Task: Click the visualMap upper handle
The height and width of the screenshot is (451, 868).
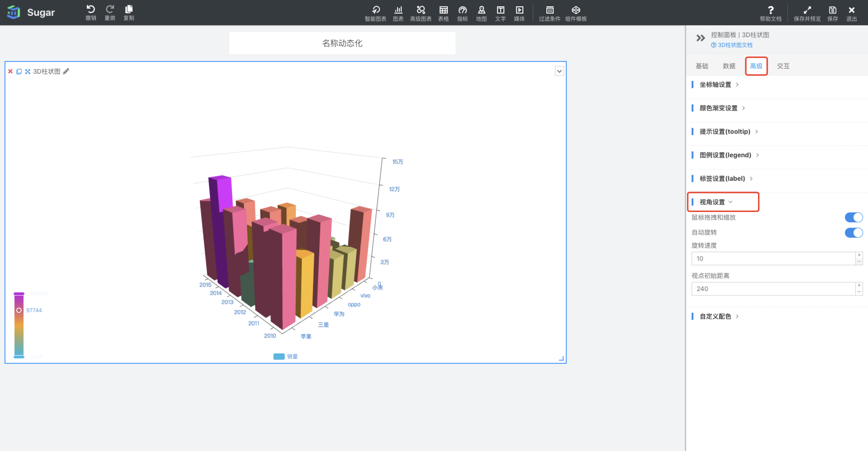Action: tap(19, 294)
